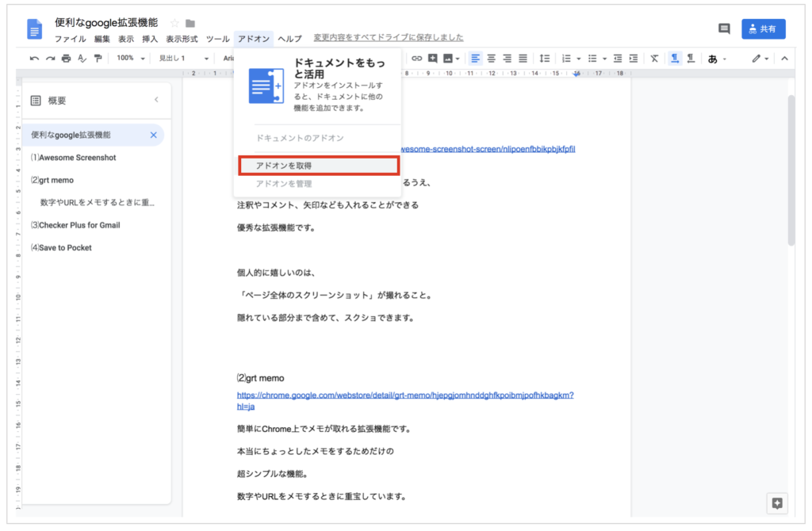812x531 pixels.
Task: Align text to the left
Action: coord(476,59)
